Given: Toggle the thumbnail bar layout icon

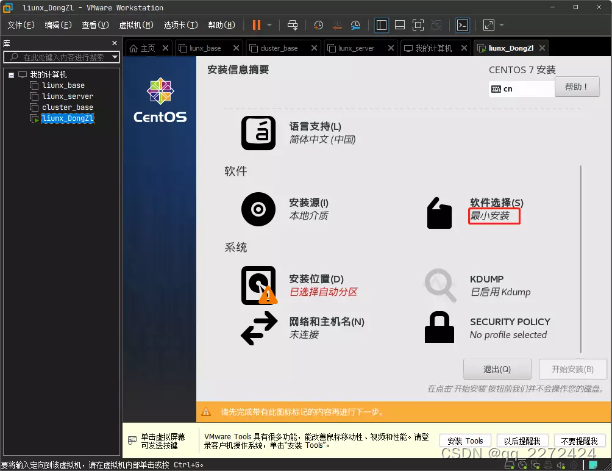Looking at the screenshot, I should tap(400, 25).
